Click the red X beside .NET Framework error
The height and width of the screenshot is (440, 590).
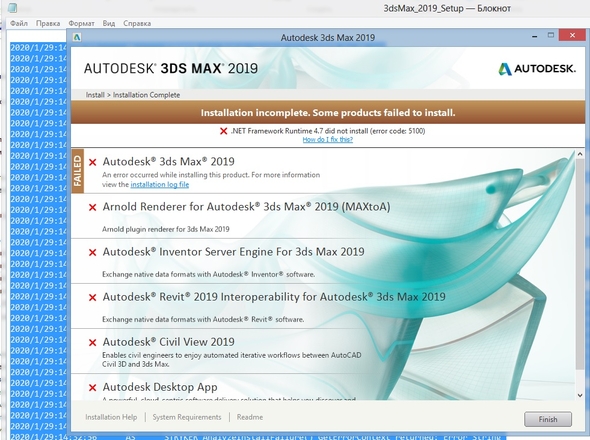[x=224, y=131]
